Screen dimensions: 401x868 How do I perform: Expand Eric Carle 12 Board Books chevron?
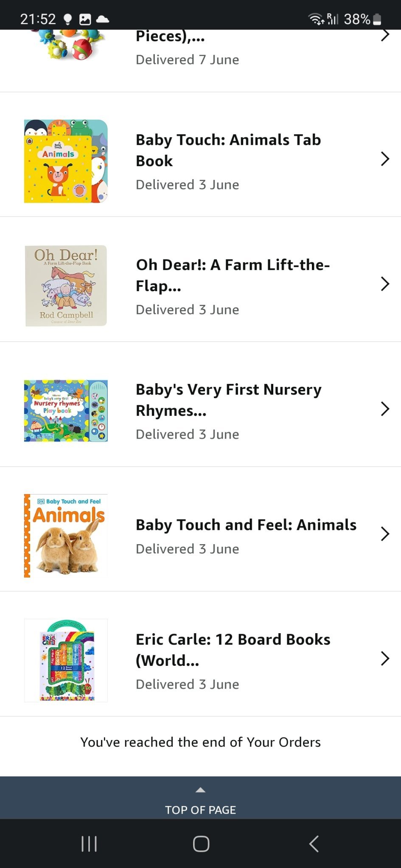click(x=385, y=659)
